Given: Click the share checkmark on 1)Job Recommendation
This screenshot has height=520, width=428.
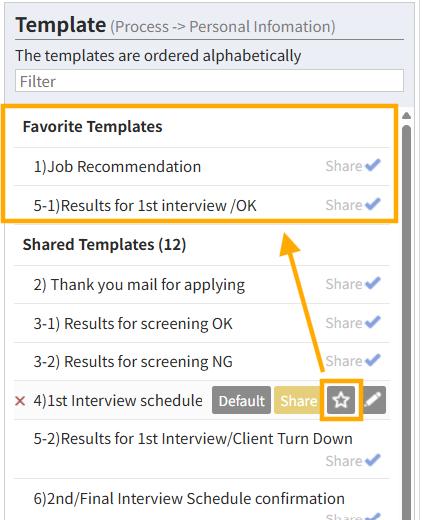Looking at the screenshot, I should (373, 165).
